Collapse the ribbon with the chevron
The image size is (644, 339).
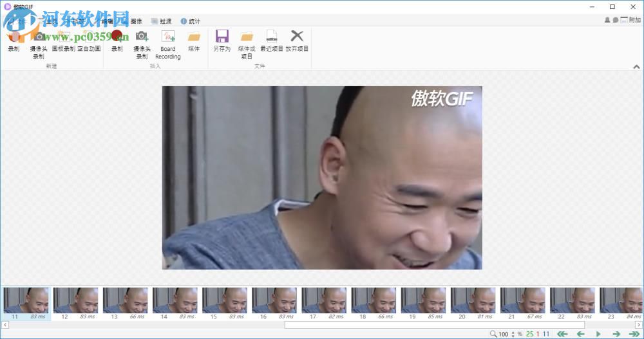636,66
